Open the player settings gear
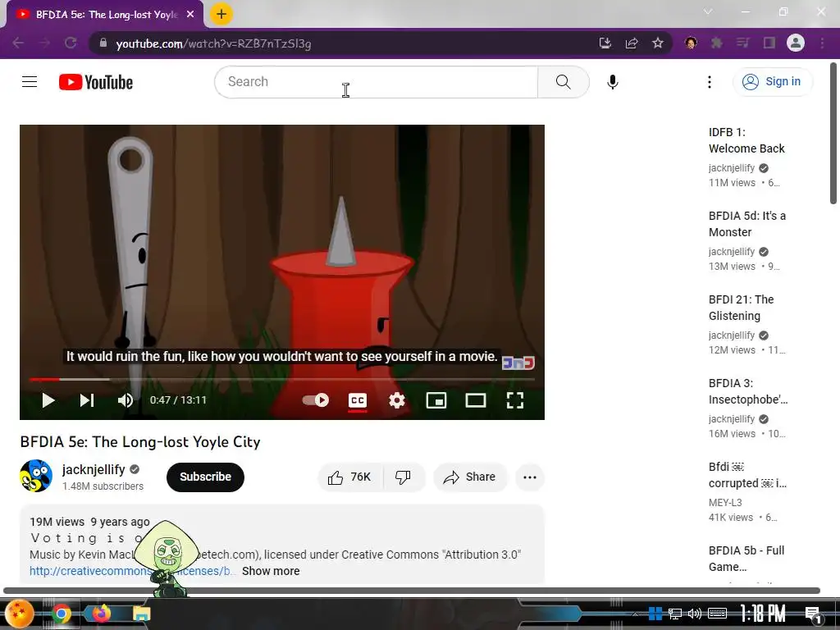The height and width of the screenshot is (630, 840). tap(397, 400)
